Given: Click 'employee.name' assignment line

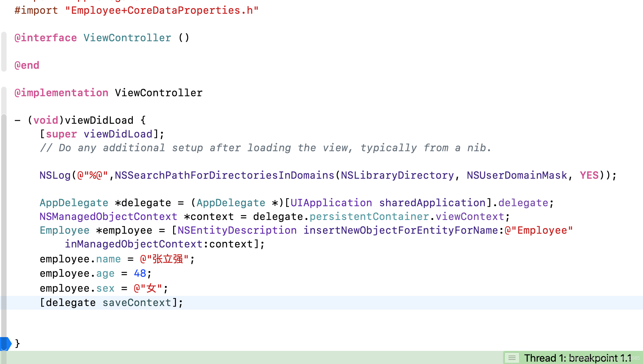Looking at the screenshot, I should click(117, 259).
